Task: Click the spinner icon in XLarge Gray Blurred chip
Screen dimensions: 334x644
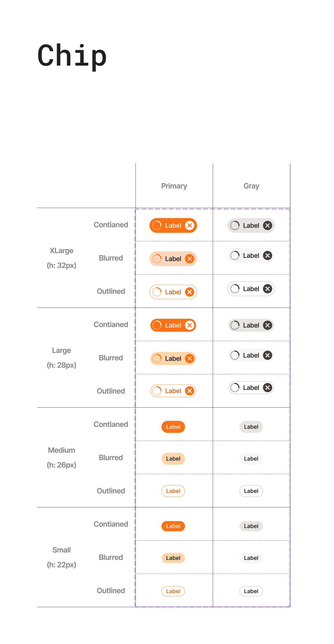Action: tap(235, 255)
